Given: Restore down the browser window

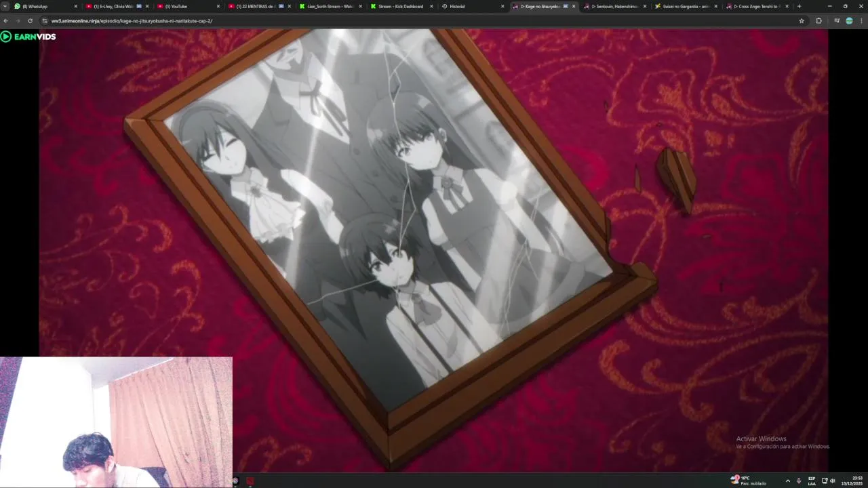Looking at the screenshot, I should coord(845,6).
